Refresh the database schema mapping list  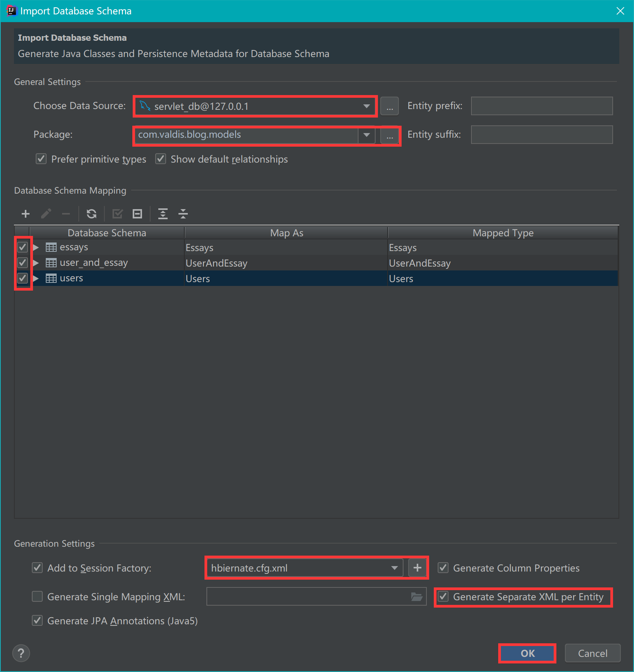tap(92, 214)
